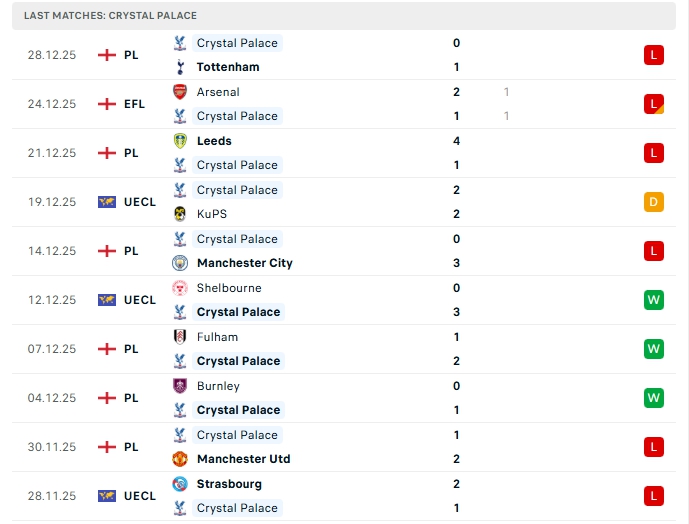
Task: Click the KuPS club crest icon
Action: pos(180,214)
